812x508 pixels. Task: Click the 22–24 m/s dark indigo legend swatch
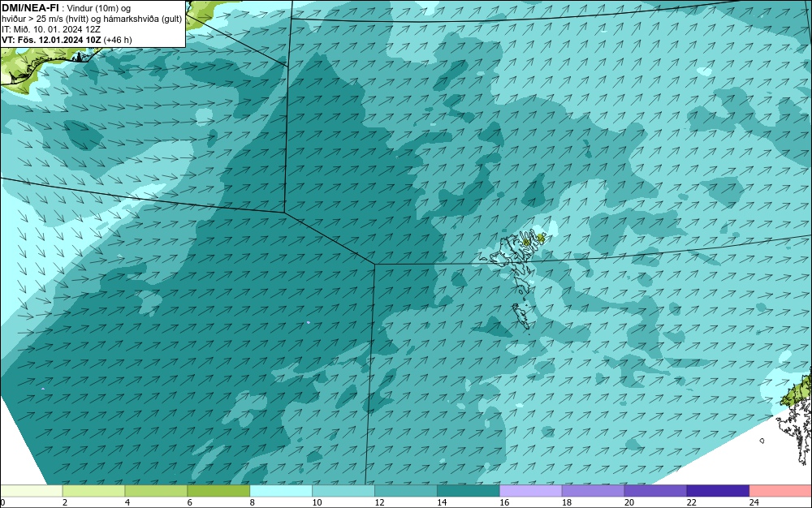pyautogui.click(x=718, y=491)
